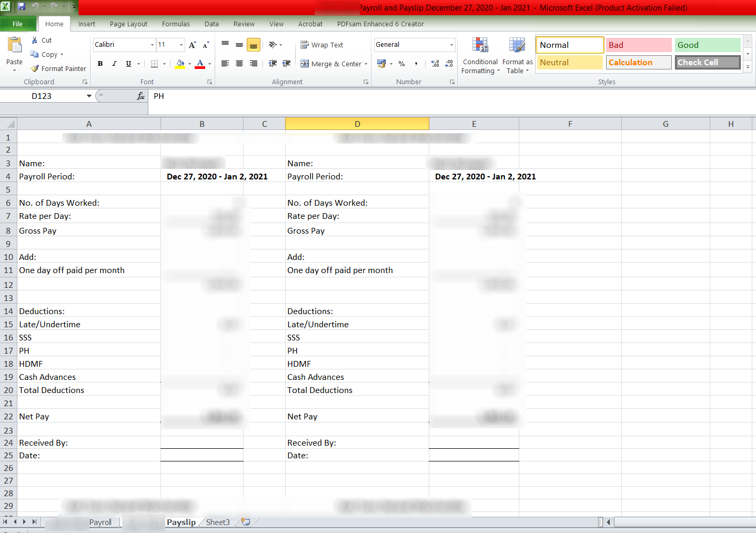Apply cell borders button

(x=154, y=64)
